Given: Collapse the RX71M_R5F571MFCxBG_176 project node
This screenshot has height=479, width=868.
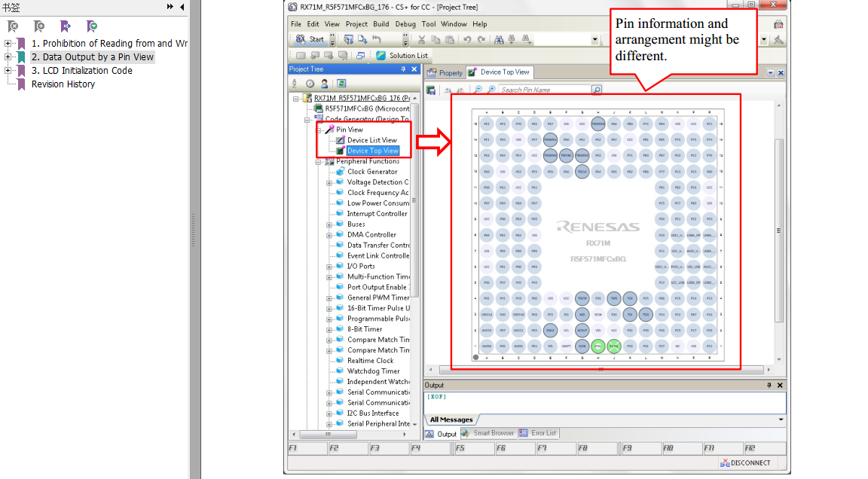Looking at the screenshot, I should 296,99.
